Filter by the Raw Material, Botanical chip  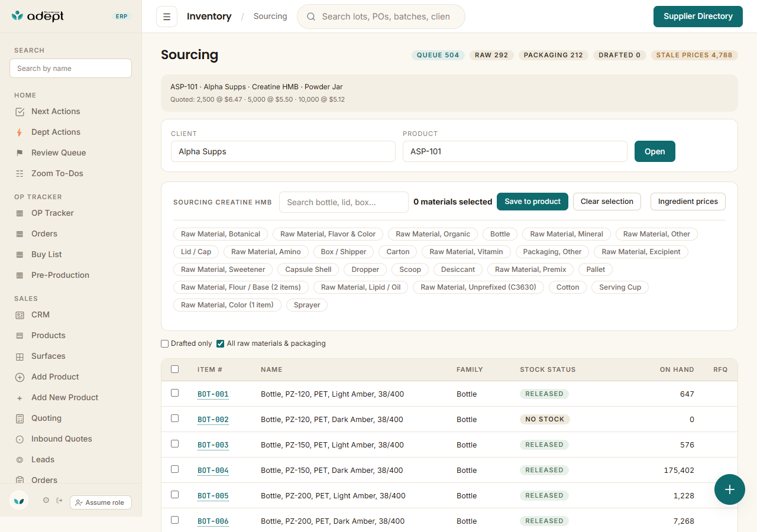221,234
